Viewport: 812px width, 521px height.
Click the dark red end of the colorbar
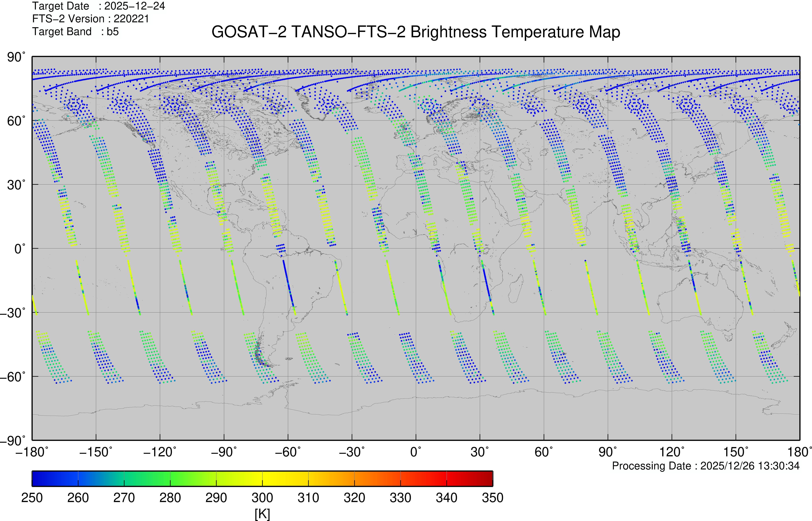point(487,478)
